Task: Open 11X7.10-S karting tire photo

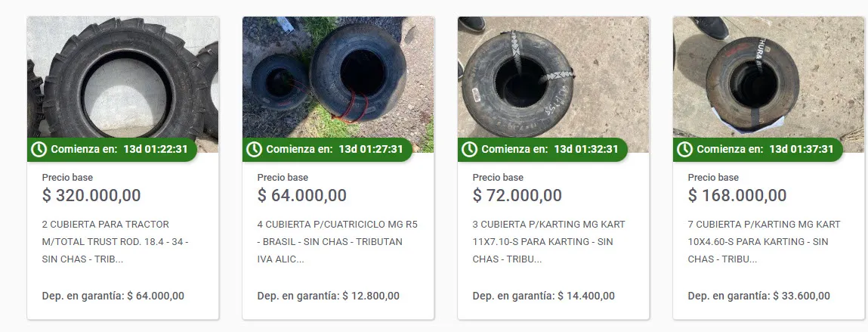Action: [x=554, y=76]
